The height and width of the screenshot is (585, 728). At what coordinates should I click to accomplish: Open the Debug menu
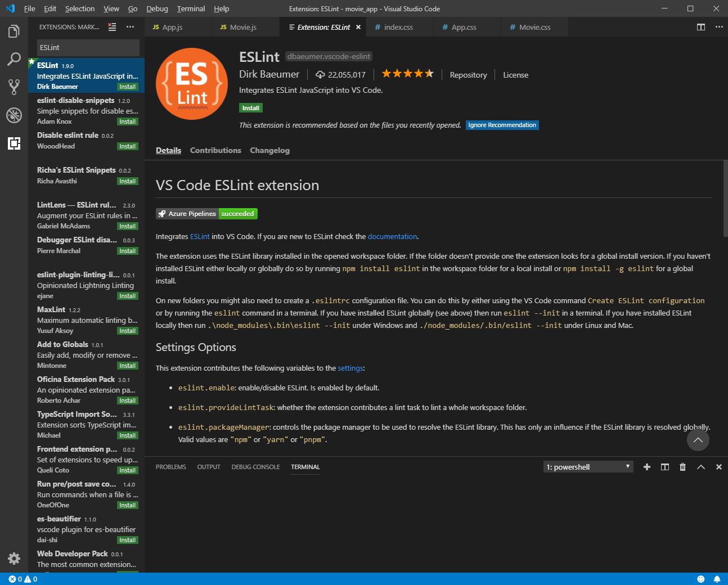(157, 8)
